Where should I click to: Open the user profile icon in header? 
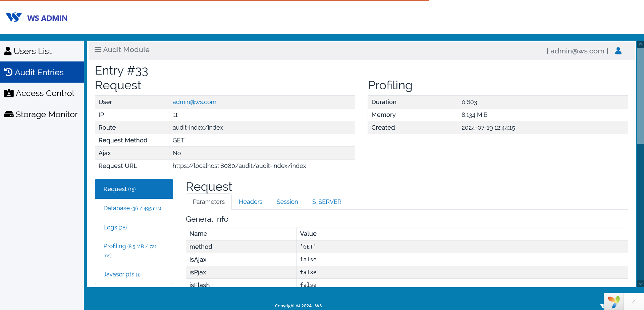[618, 51]
